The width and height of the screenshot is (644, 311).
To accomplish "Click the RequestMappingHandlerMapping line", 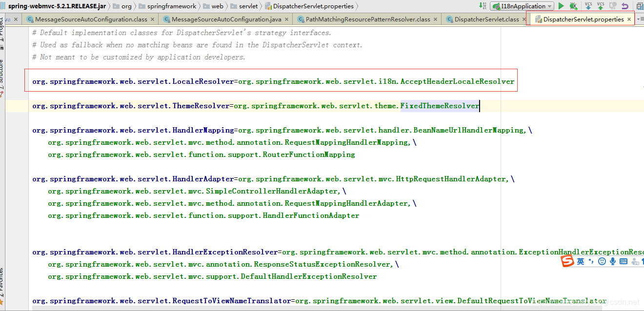I will [232, 142].
